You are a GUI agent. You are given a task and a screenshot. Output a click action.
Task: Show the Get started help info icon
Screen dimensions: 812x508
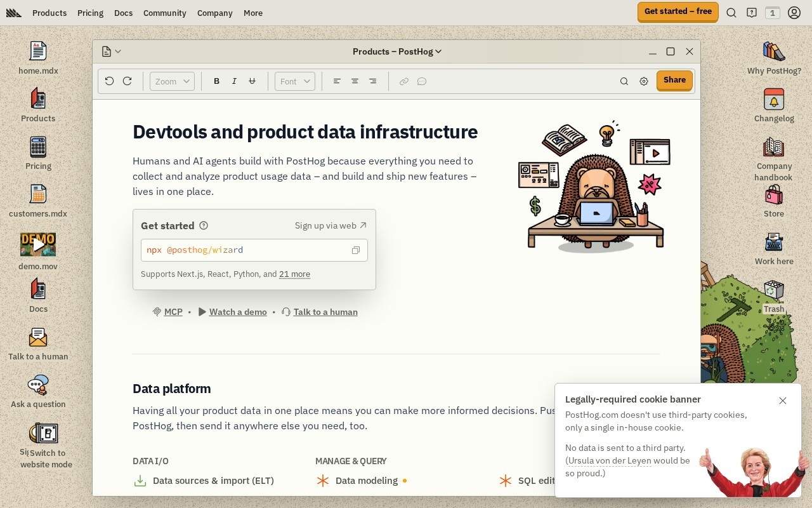tap(204, 225)
